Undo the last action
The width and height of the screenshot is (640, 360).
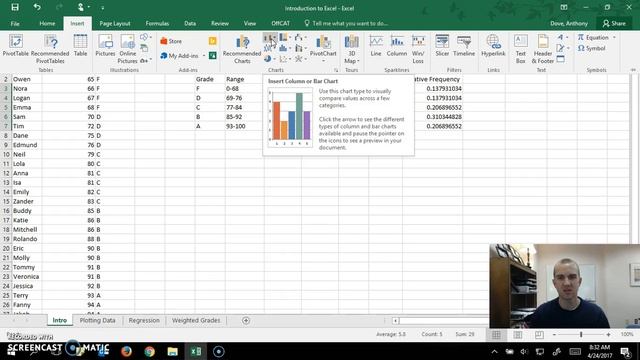point(37,7)
